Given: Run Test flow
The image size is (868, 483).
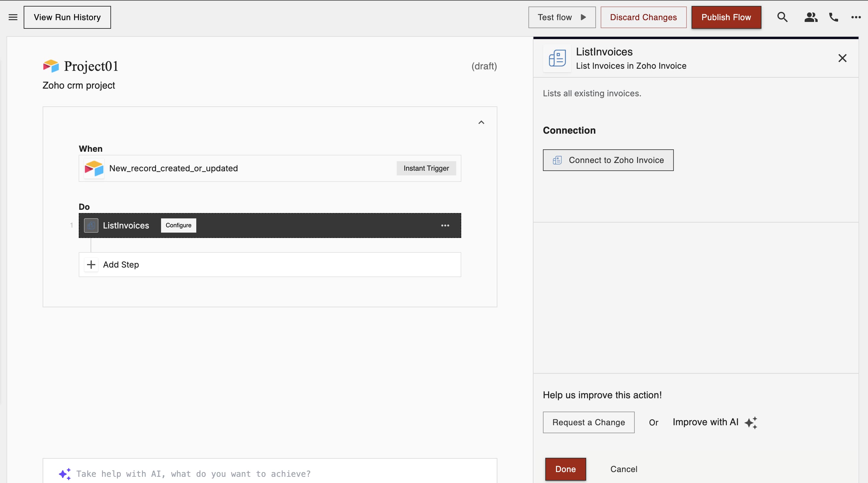Looking at the screenshot, I should [562, 17].
